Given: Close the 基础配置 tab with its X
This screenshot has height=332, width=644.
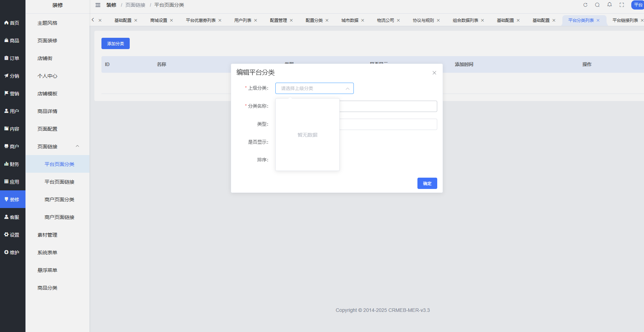Looking at the screenshot, I should (x=136, y=20).
